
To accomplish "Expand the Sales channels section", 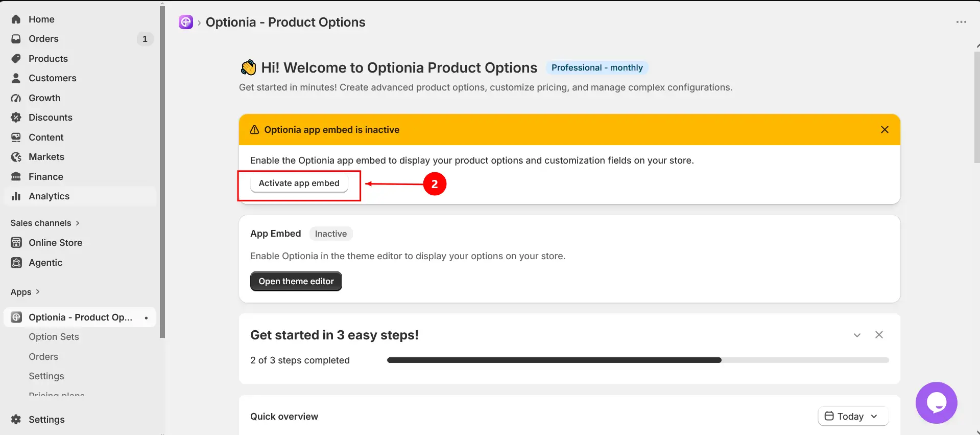I will (45, 223).
